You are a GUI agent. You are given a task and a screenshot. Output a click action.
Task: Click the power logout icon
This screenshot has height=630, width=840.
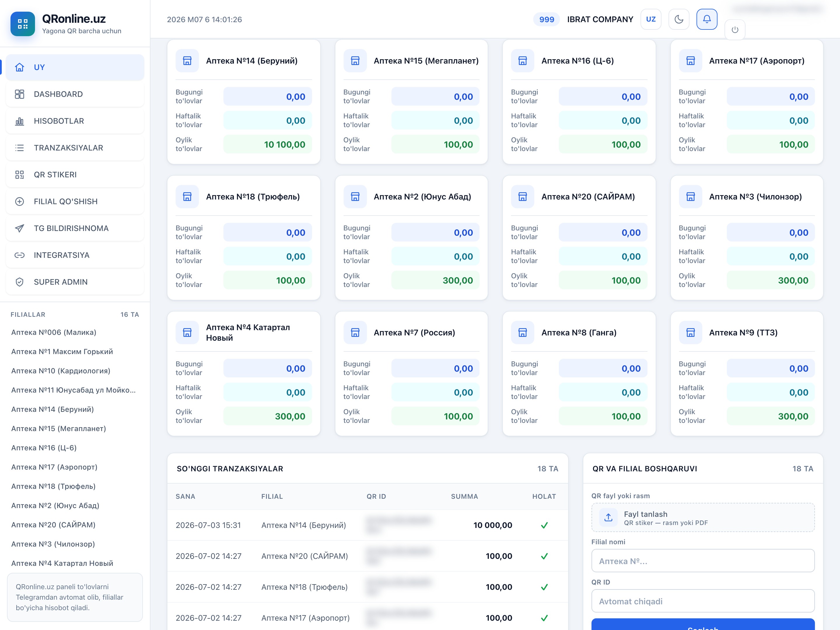click(x=735, y=30)
